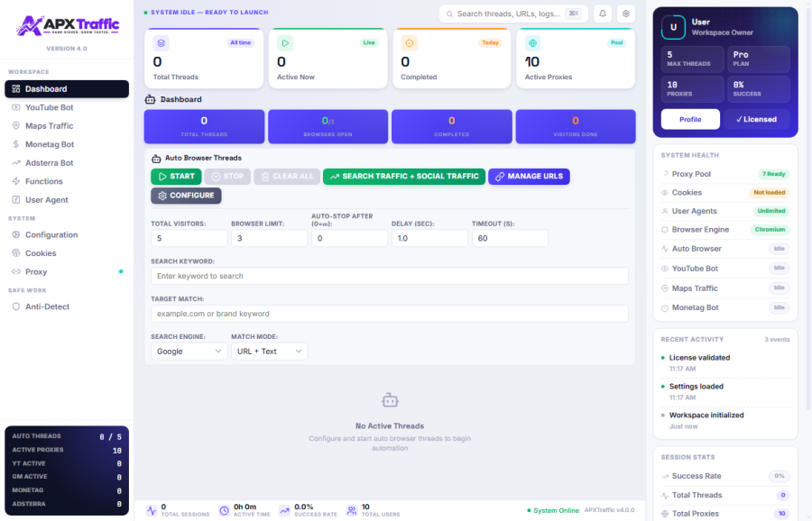The width and height of the screenshot is (812, 521).
Task: Click the Settings loaded activity entry
Action: pos(725,392)
